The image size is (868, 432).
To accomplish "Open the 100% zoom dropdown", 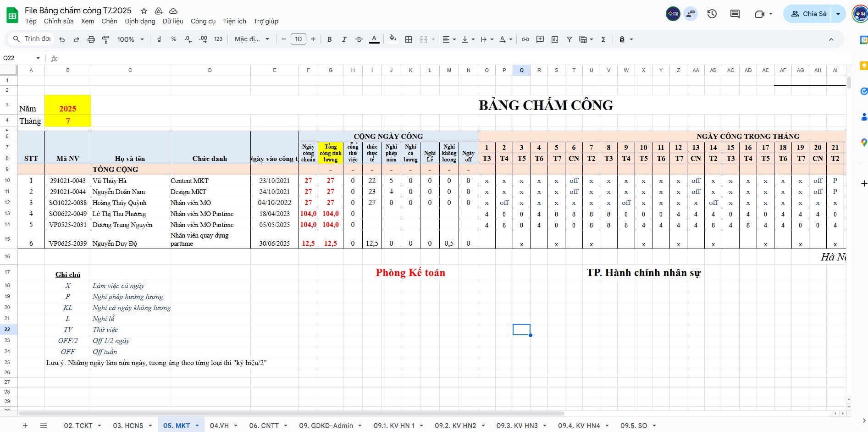I will click(x=130, y=39).
